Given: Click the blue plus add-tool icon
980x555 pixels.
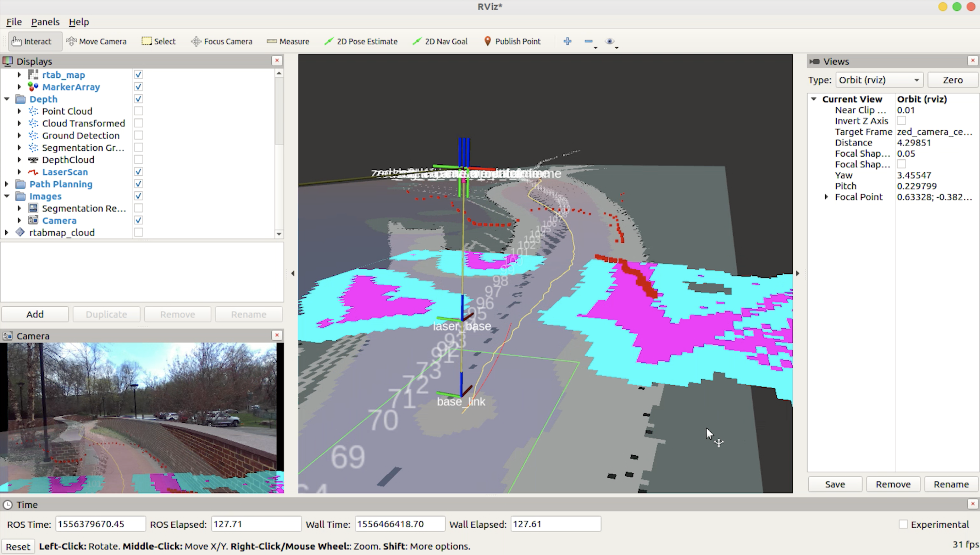Looking at the screenshot, I should (567, 41).
